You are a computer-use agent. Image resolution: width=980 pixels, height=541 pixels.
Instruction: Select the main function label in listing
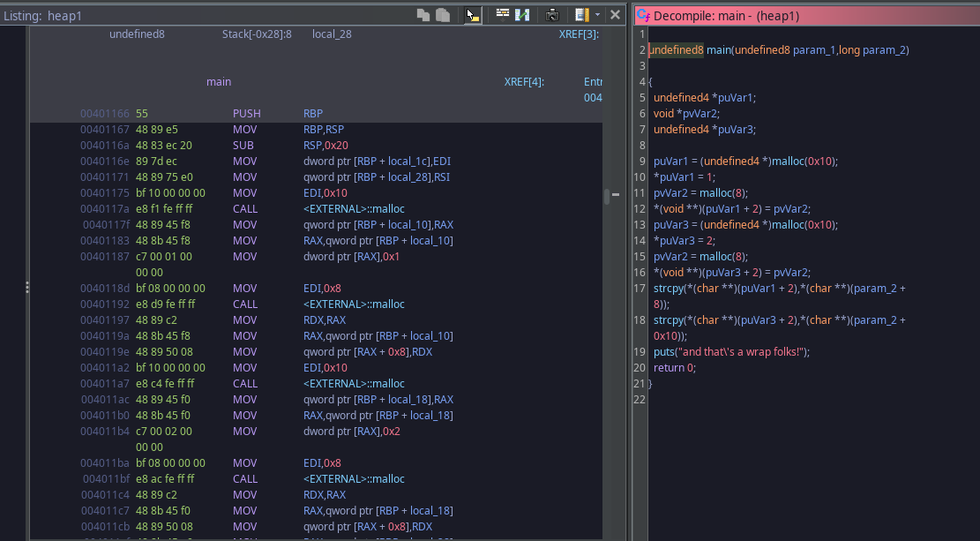click(x=219, y=82)
